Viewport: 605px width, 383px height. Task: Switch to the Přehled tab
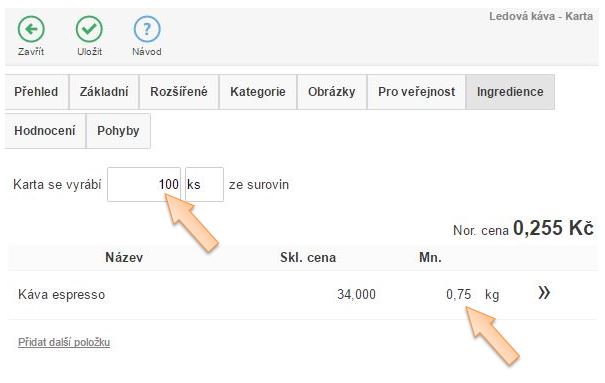[x=37, y=92]
